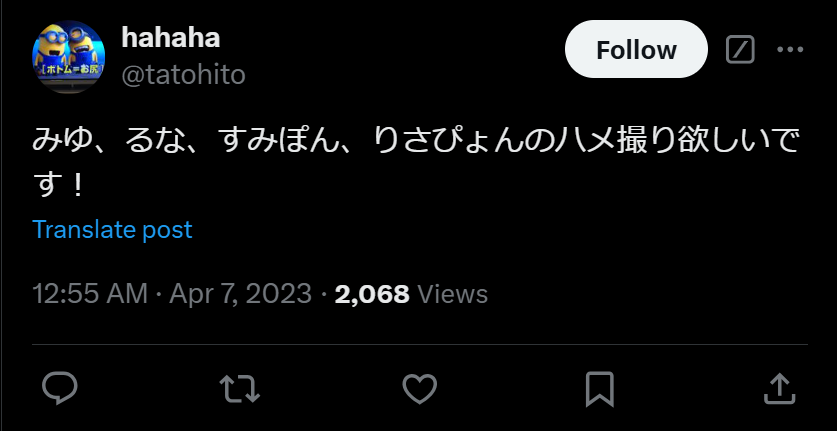Open the reply icon to comment

(x=61, y=387)
